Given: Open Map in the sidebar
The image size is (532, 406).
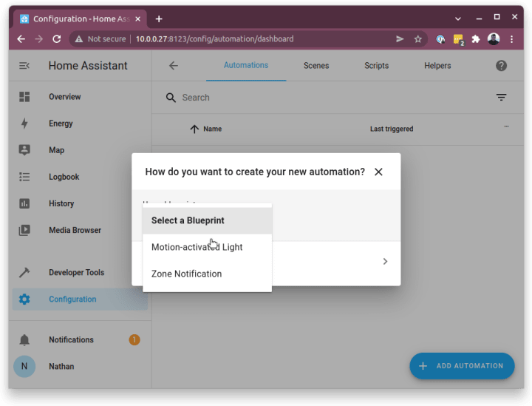Looking at the screenshot, I should 80,150.
